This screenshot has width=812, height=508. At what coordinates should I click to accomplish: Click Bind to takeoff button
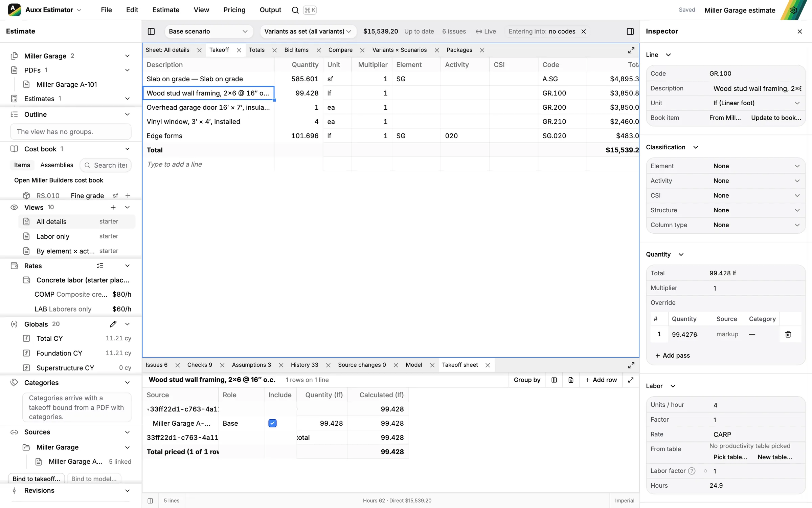[36, 479]
